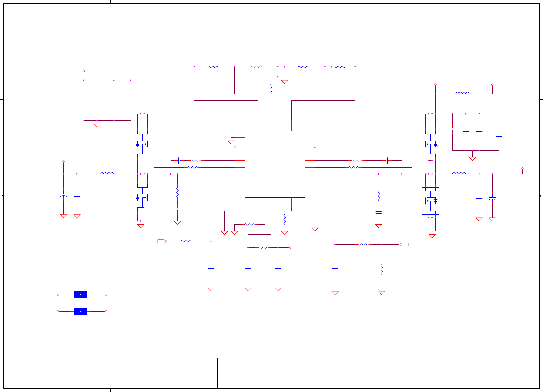Click the upper blue jumper symbol
Image resolution: width=543 pixels, height=392 pixels.
(80, 295)
